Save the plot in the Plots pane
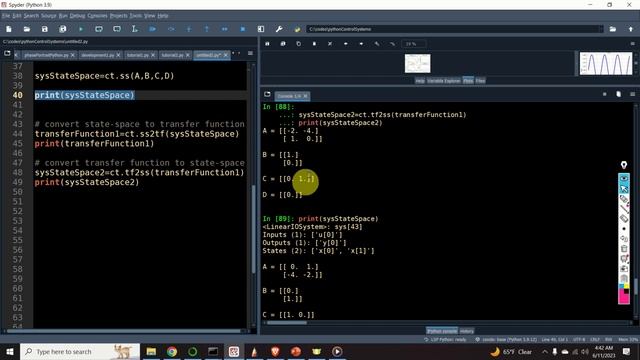The width and height of the screenshot is (640, 360). coord(267,44)
